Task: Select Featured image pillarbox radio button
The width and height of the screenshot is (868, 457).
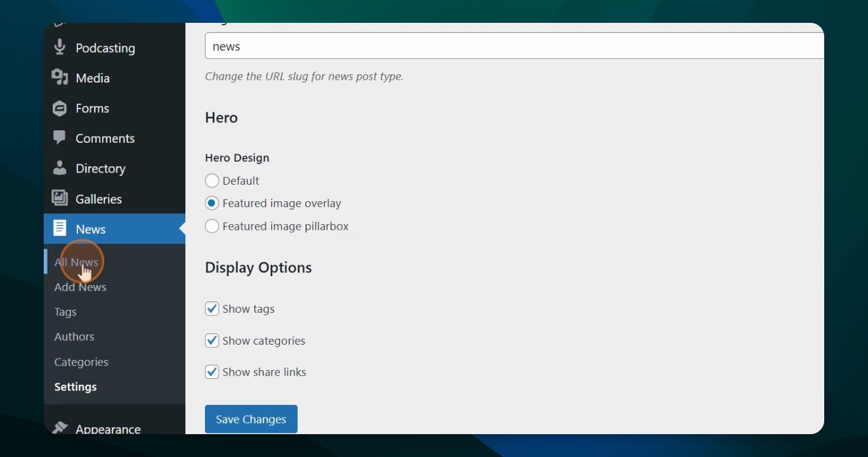Action: [212, 226]
